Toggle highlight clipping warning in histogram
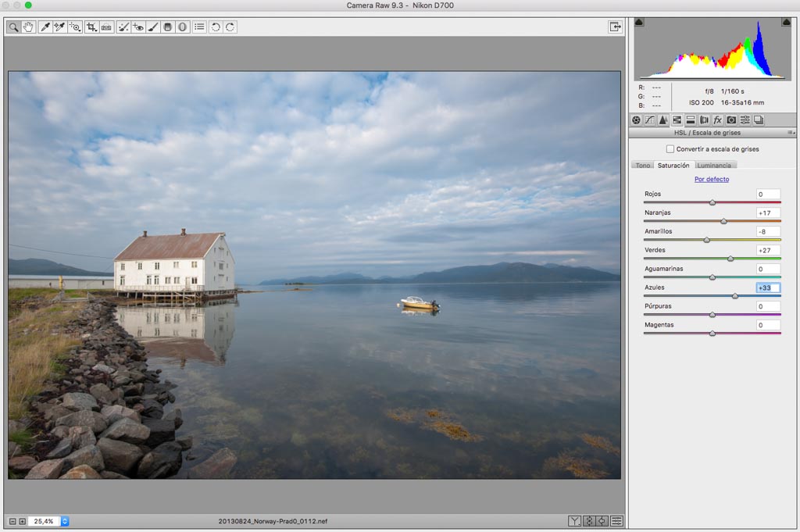Image resolution: width=800 pixels, height=532 pixels. (786, 23)
